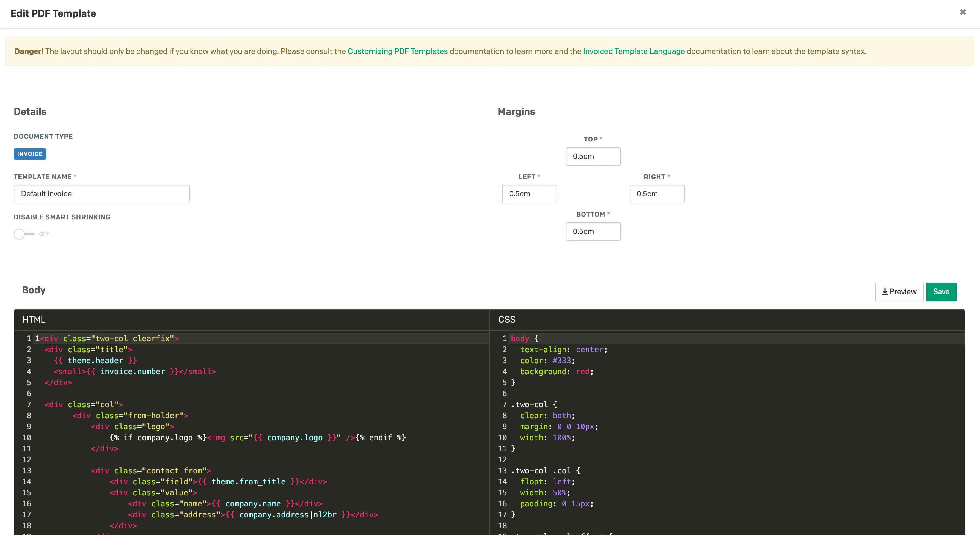980x535 pixels.
Task: Click CSS line 'width: 100%;'
Action: [x=547, y=438]
